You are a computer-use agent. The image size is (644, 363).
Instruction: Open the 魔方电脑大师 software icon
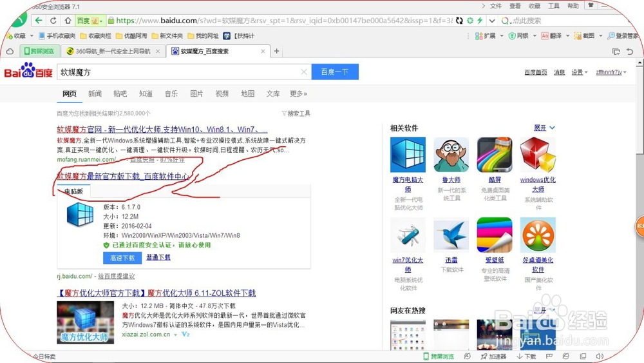pos(408,155)
